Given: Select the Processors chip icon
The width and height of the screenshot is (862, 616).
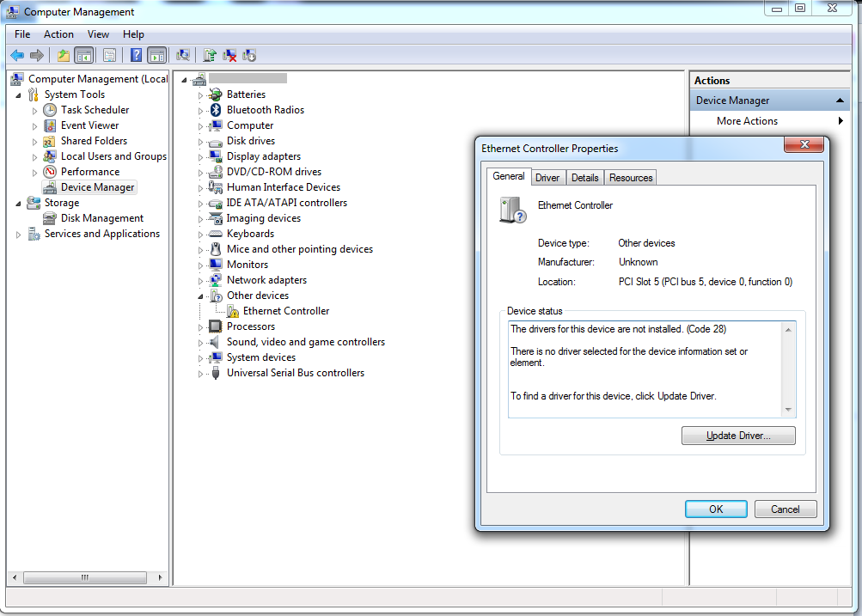Looking at the screenshot, I should [216, 326].
